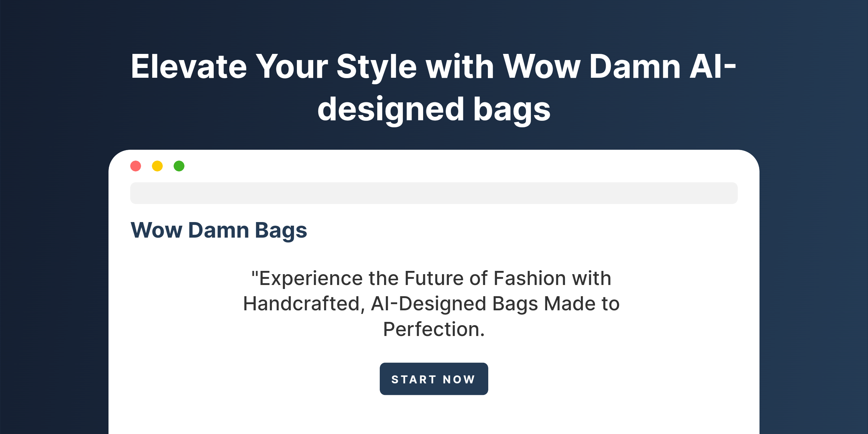This screenshot has width=868, height=434.
Task: Click the yellow minimize dot
Action: point(157,166)
